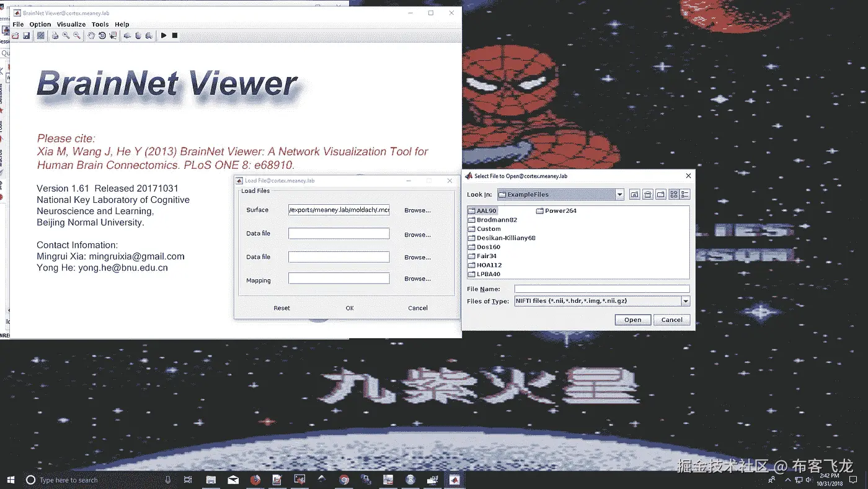
Task: Open Firefox on the taskbar
Action: coord(255,480)
